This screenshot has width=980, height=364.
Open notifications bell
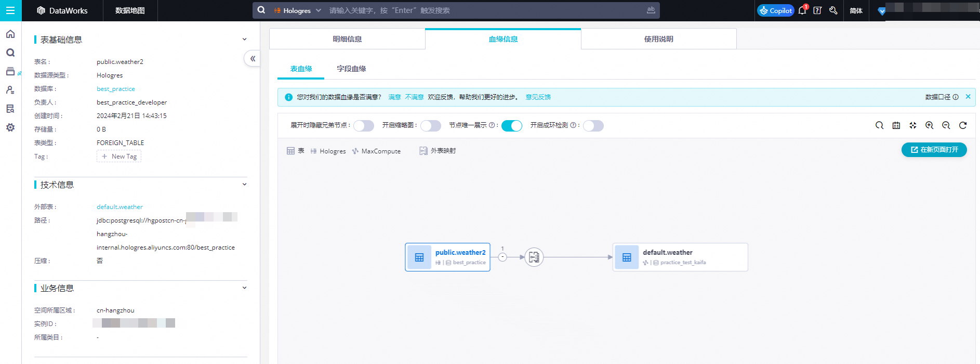click(x=802, y=10)
